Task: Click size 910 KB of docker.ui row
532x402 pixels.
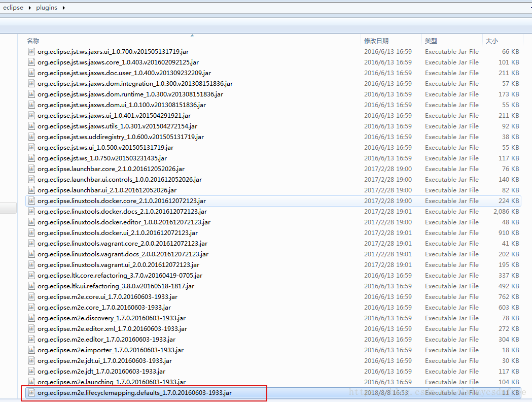Action: (x=509, y=233)
